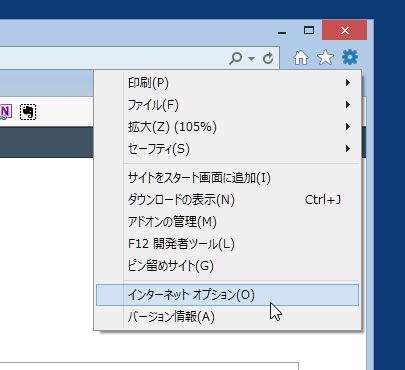Expand the ファイル(F) submenu arrow
This screenshot has width=405, height=370.
348,105
